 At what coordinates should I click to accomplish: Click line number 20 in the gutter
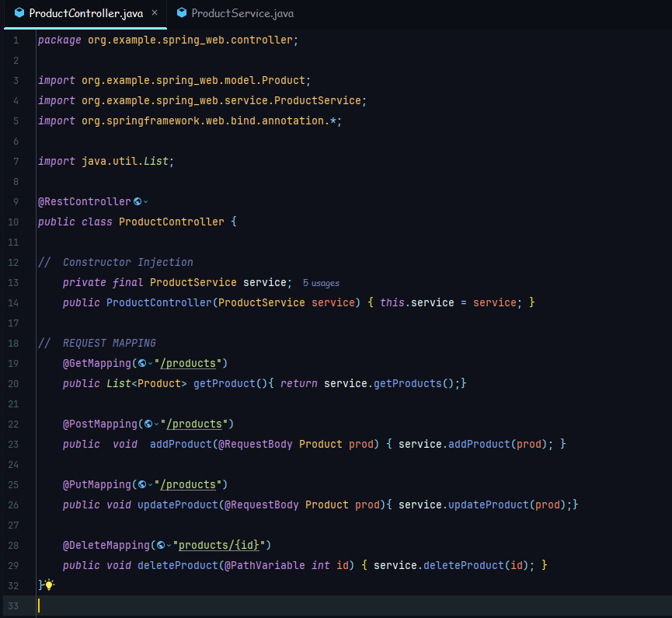coord(13,384)
